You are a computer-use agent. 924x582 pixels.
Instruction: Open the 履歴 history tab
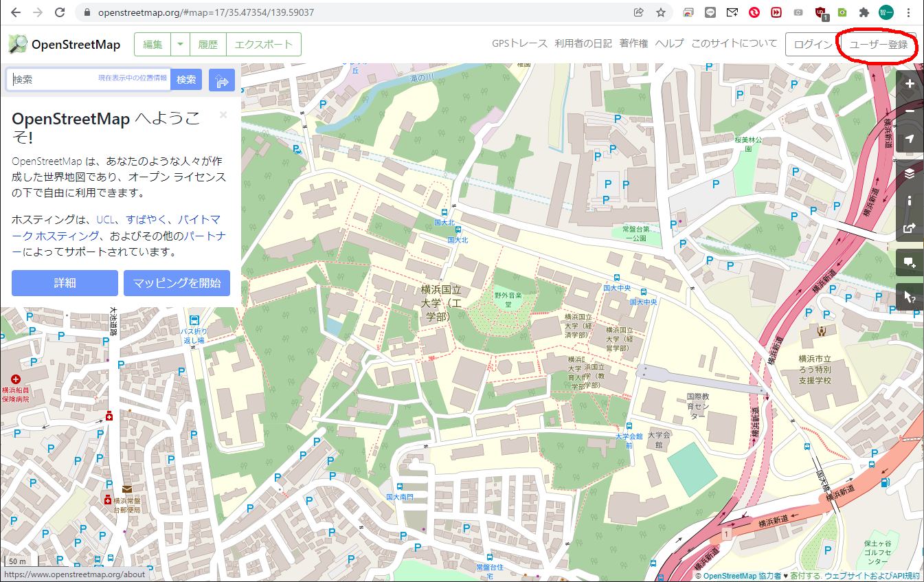[x=207, y=45]
